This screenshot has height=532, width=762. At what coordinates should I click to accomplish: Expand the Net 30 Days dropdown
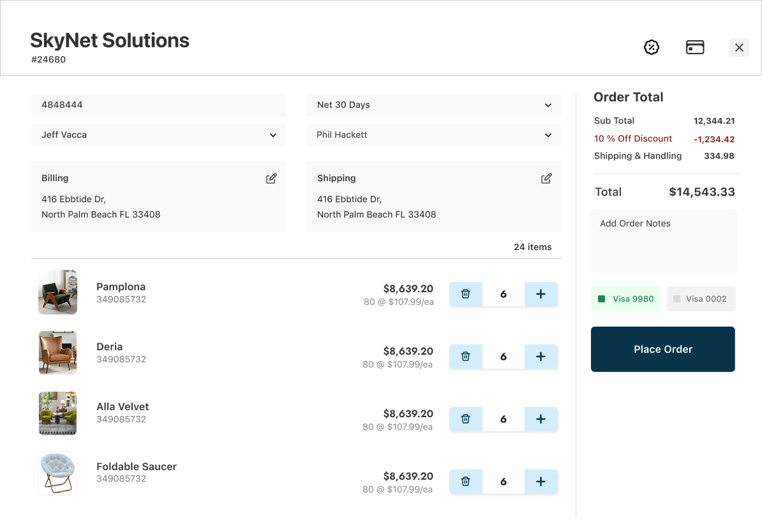coord(434,105)
